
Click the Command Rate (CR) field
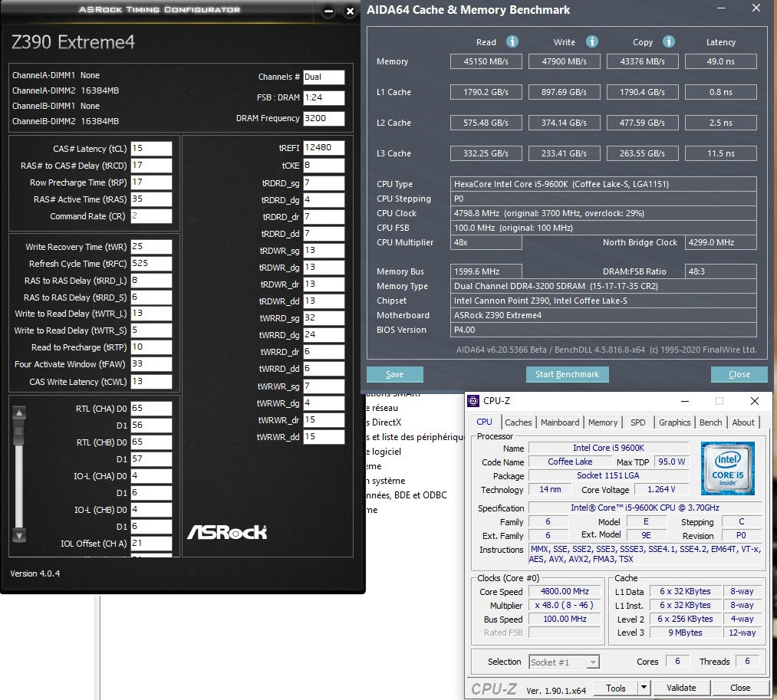[x=151, y=216]
